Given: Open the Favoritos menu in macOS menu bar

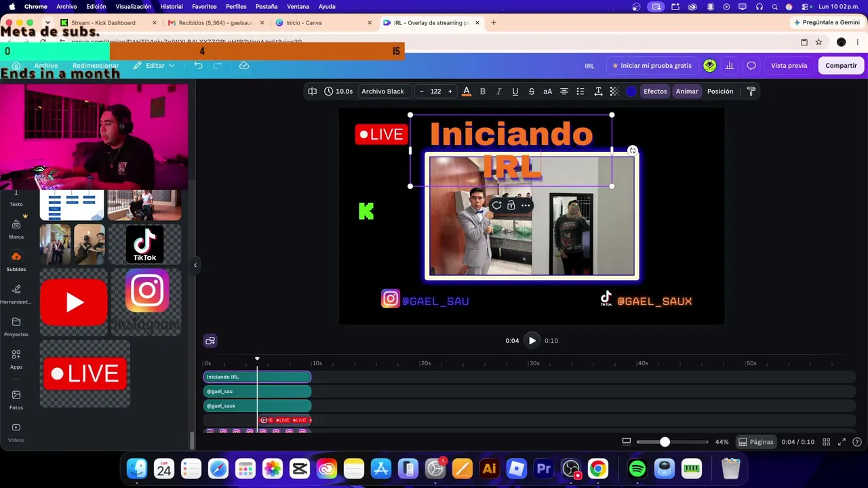Looking at the screenshot, I should point(204,7).
